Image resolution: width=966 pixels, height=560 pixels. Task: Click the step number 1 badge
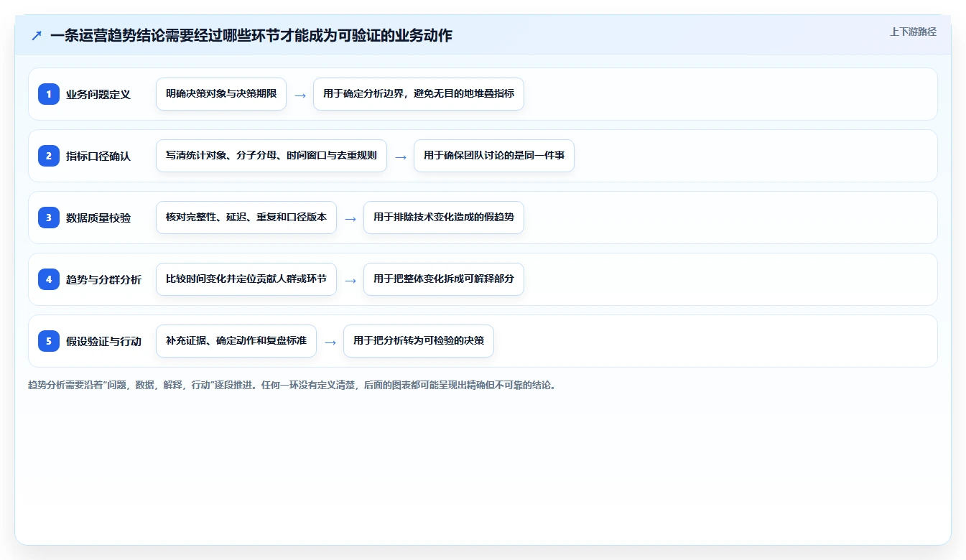coord(49,94)
